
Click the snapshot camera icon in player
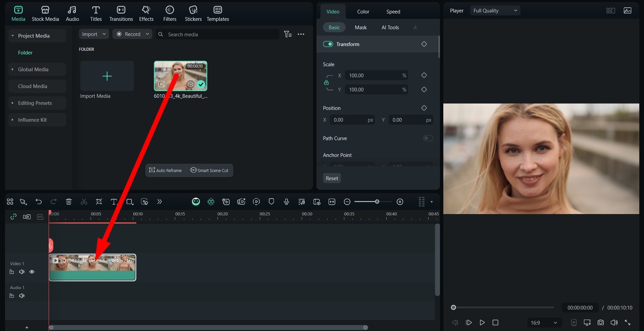coord(601,323)
